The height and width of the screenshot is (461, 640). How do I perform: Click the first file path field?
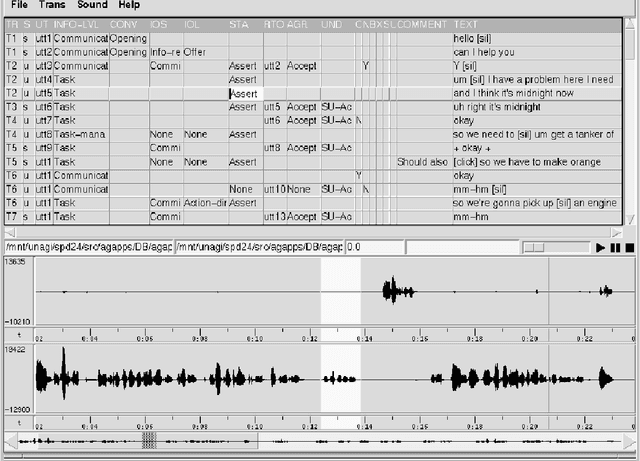coord(89,247)
